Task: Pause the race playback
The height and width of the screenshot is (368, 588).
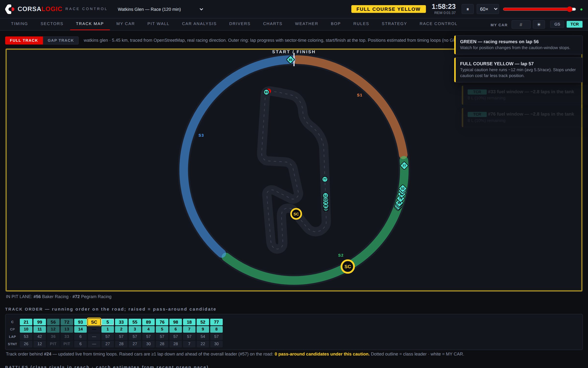Action: (x=467, y=9)
